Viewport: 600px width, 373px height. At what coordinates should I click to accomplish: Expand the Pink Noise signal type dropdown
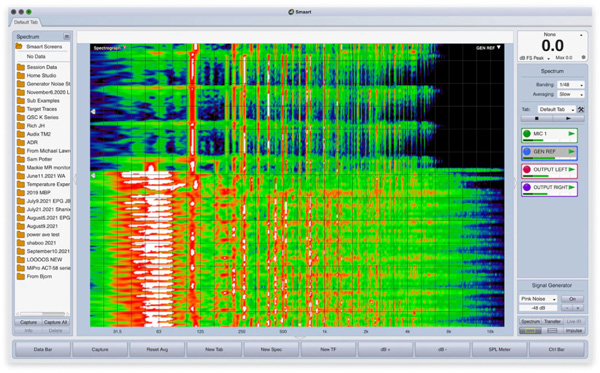click(x=538, y=299)
